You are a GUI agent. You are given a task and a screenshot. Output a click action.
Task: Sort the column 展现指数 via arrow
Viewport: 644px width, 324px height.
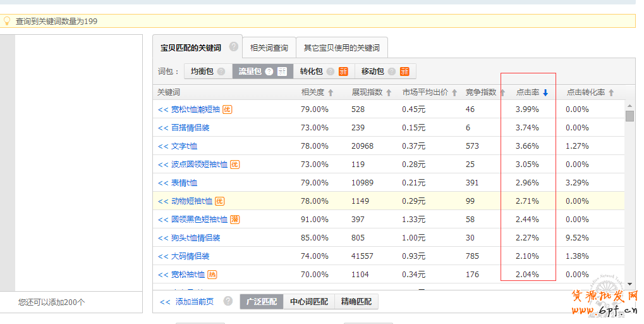[x=389, y=93]
